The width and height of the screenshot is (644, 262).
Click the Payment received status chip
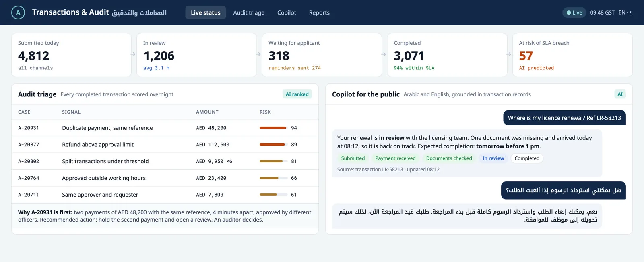tap(395, 158)
